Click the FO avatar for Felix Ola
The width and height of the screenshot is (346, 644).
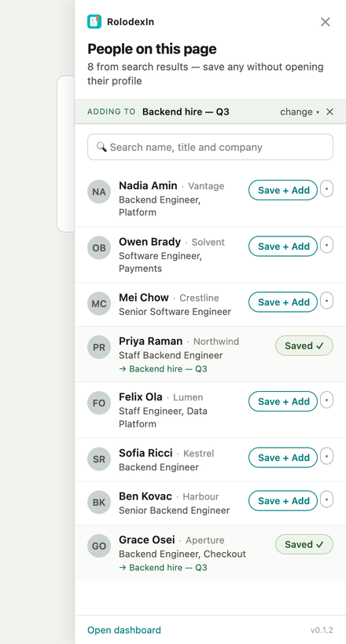(x=99, y=403)
